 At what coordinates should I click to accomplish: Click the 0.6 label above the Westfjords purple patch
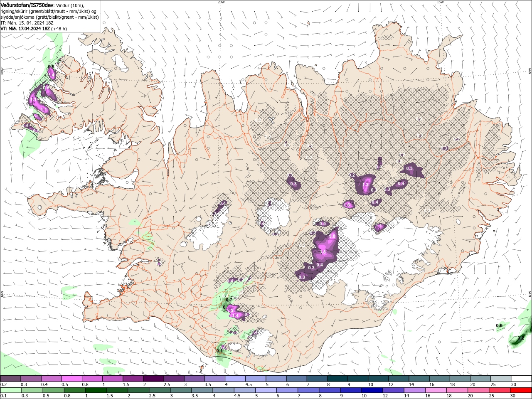point(52,66)
